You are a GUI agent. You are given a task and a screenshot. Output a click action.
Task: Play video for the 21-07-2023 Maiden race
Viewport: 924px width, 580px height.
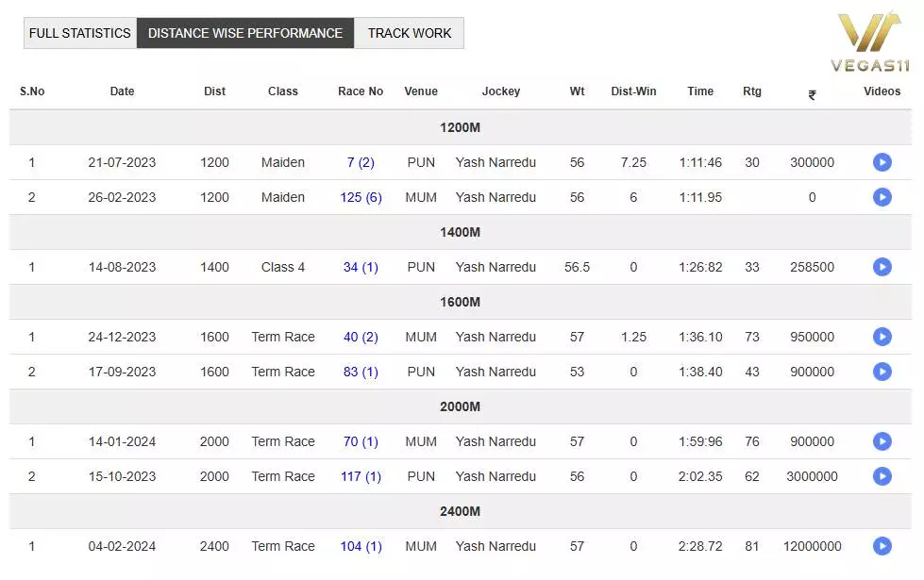coord(882,162)
